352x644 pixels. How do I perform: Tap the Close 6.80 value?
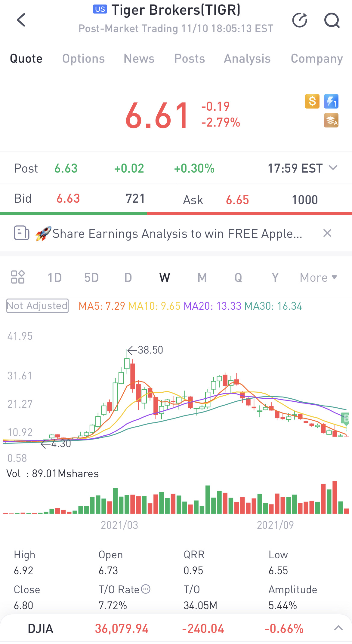(23, 605)
